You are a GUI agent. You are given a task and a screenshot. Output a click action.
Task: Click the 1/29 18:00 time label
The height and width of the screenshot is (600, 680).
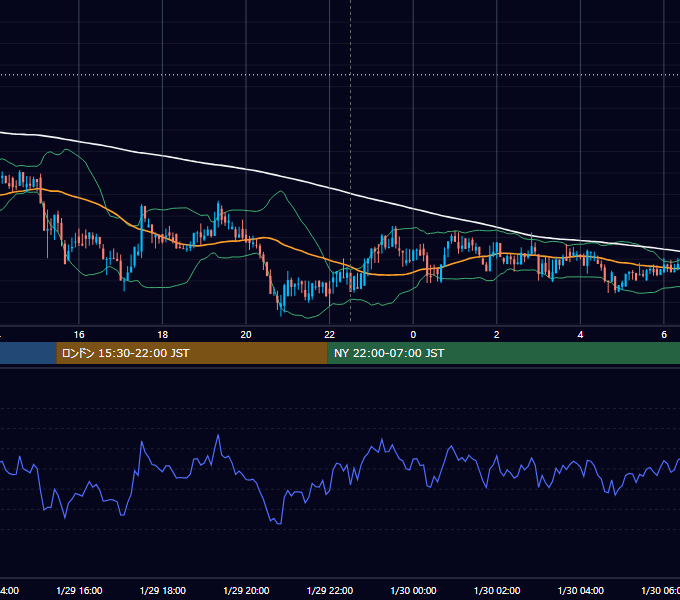(163, 590)
